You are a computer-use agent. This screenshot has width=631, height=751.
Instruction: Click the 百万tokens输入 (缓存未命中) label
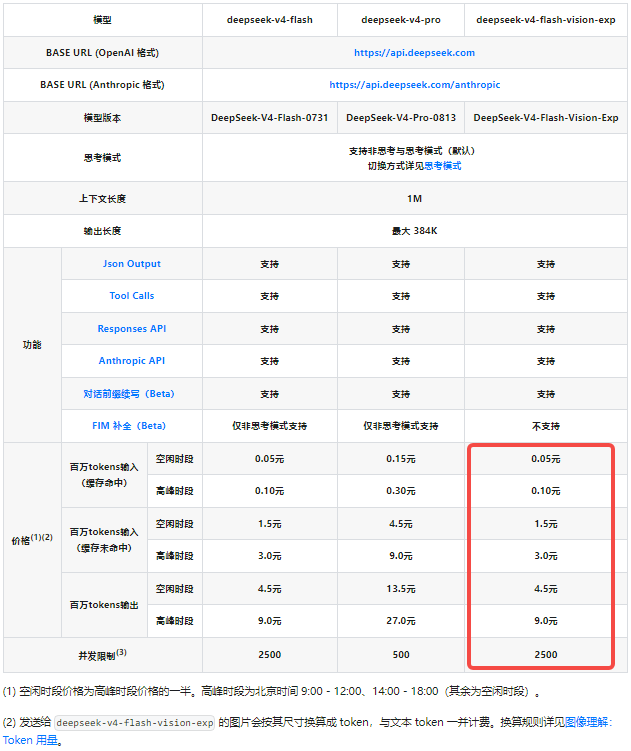point(104,540)
